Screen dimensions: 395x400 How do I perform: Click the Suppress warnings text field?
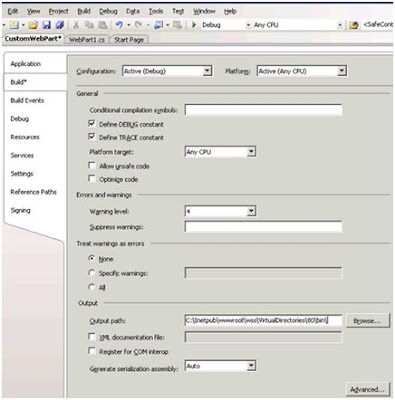[263, 227]
